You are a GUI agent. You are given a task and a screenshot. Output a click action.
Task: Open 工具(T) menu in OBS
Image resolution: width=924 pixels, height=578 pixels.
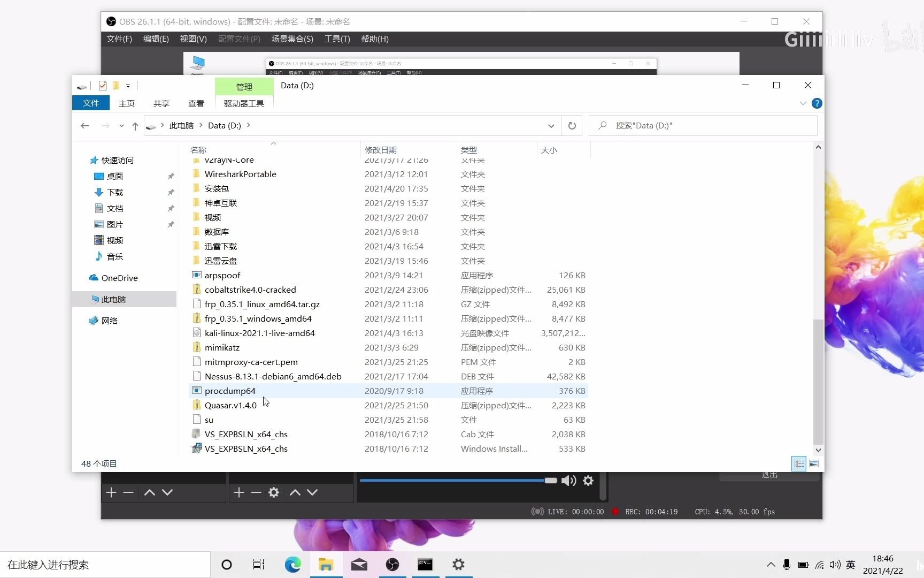pos(337,39)
